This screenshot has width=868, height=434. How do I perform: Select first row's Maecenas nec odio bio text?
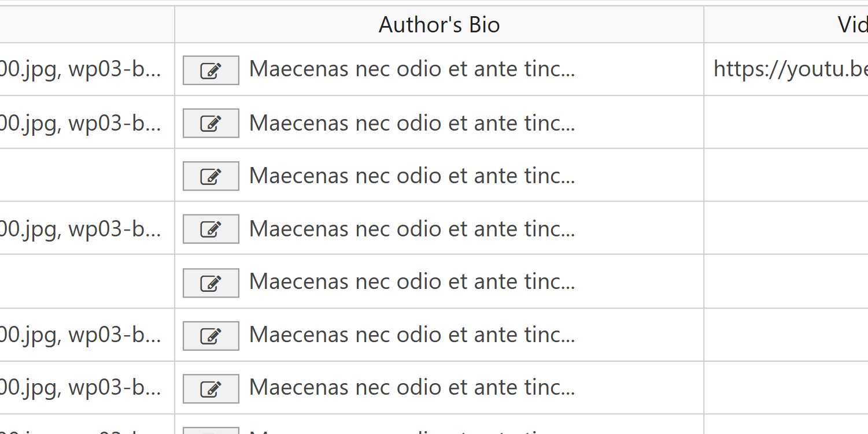[412, 69]
